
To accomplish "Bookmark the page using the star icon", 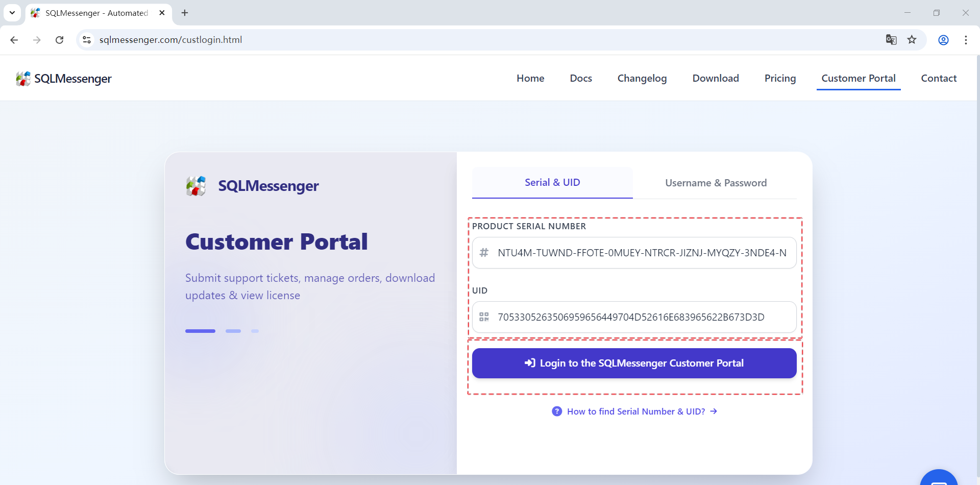I will click(x=912, y=39).
